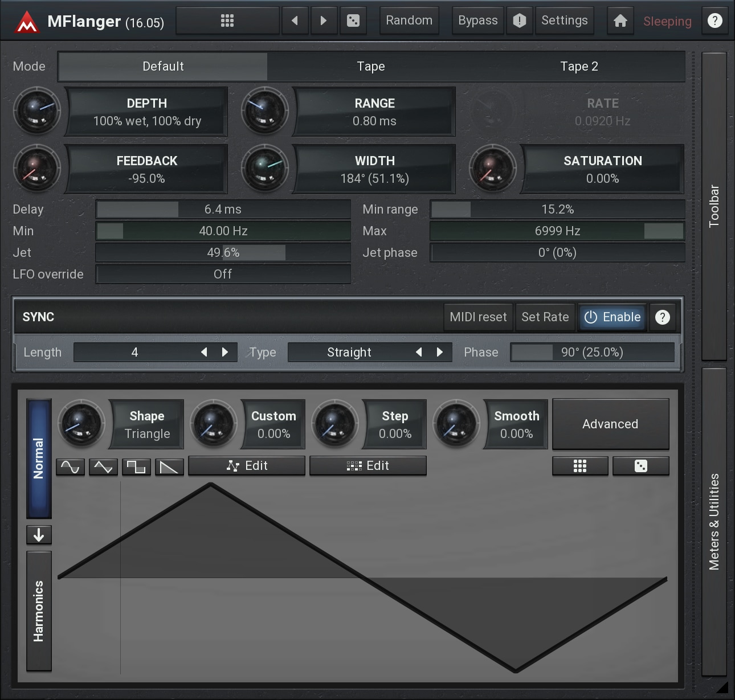Image resolution: width=735 pixels, height=700 pixels.
Task: Increase sync Length with right arrow
Action: [225, 352]
